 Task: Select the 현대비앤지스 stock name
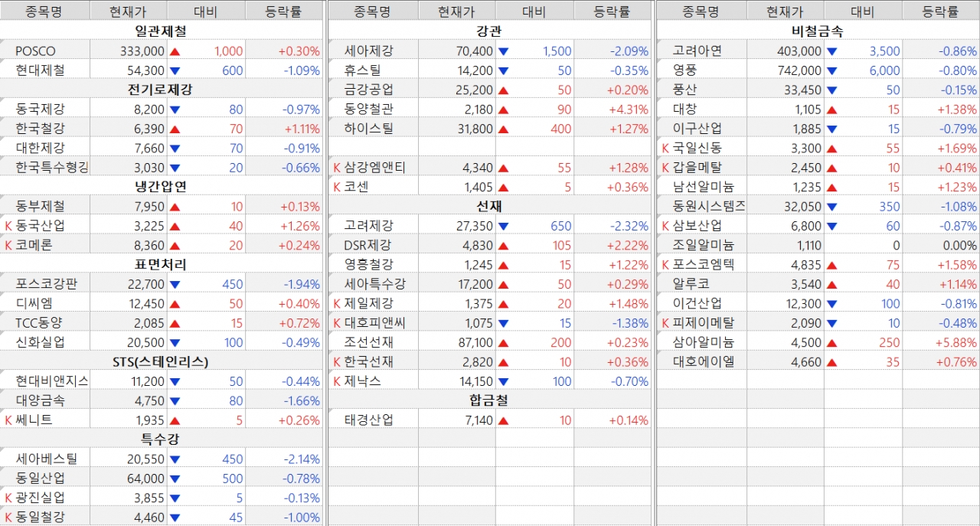(x=52, y=381)
